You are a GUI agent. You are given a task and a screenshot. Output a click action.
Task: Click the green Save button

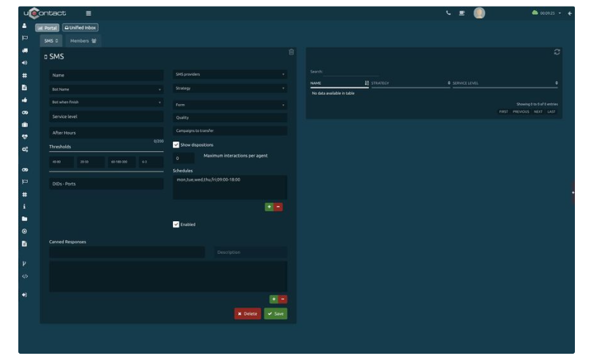click(275, 313)
